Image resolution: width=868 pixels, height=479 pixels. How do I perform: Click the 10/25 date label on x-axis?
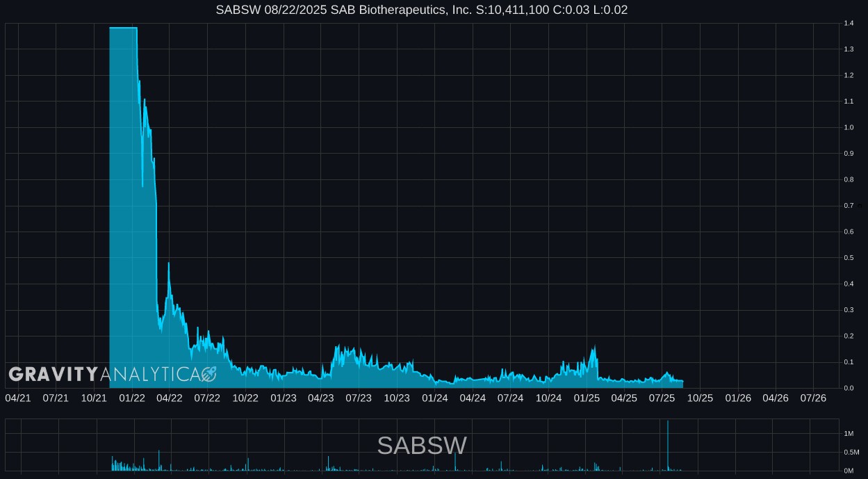point(700,398)
